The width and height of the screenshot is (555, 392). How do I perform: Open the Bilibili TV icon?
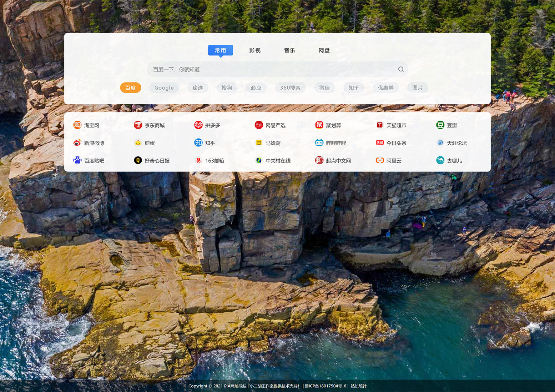[319, 143]
